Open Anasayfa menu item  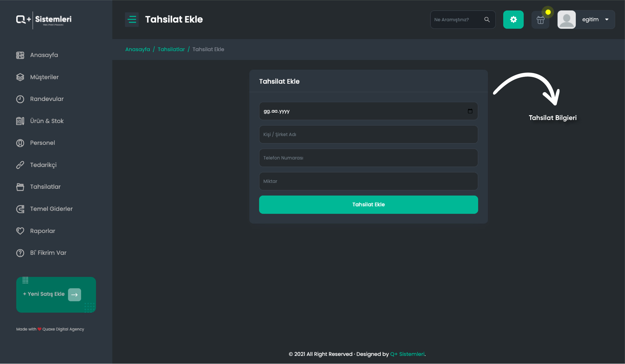coord(44,55)
